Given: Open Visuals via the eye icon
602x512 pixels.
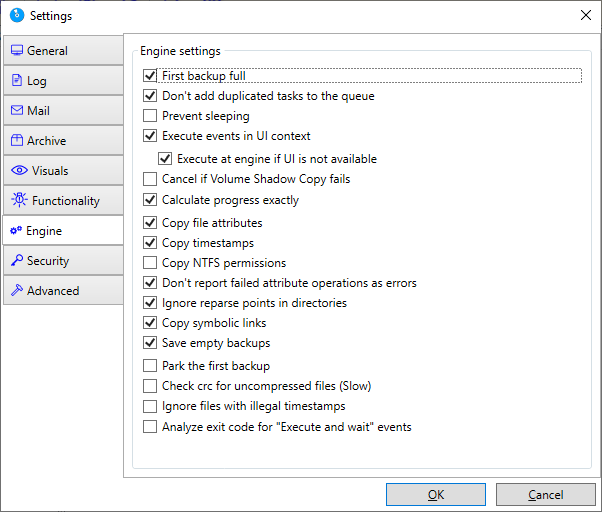Looking at the screenshot, I should [x=19, y=170].
